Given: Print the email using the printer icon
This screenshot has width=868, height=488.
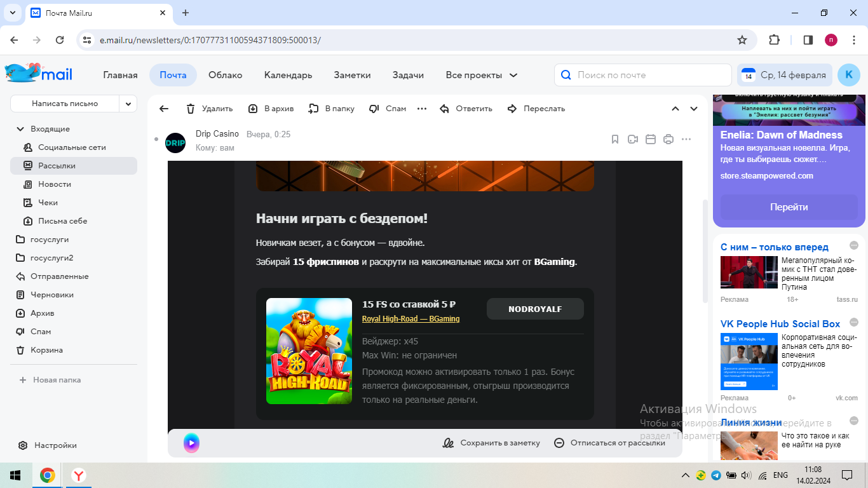Looking at the screenshot, I should [668, 139].
